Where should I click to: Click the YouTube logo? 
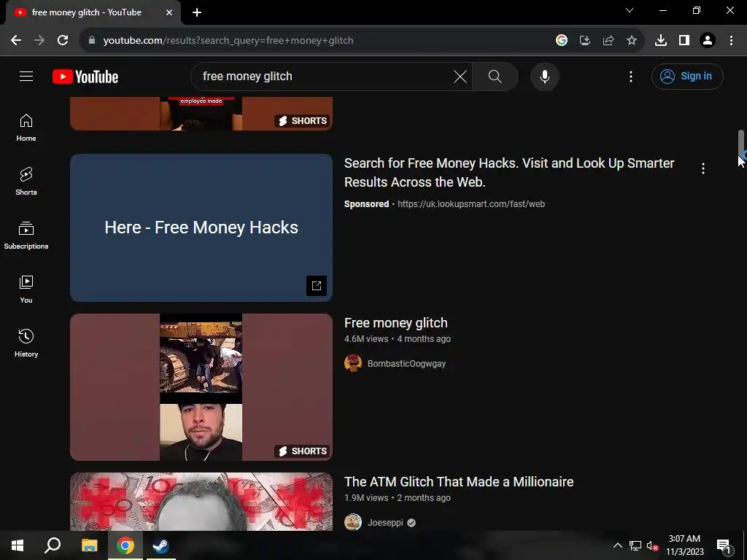(x=85, y=77)
